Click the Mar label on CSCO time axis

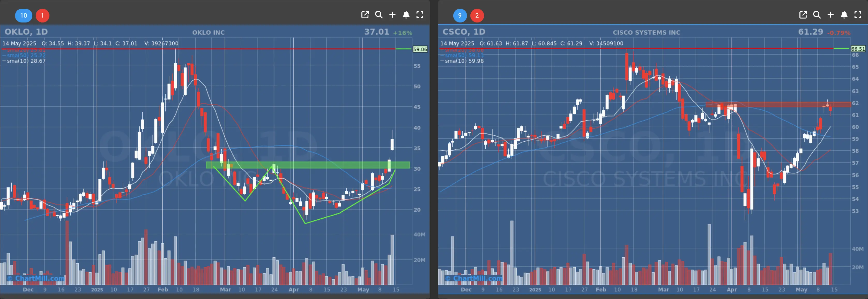tap(663, 290)
